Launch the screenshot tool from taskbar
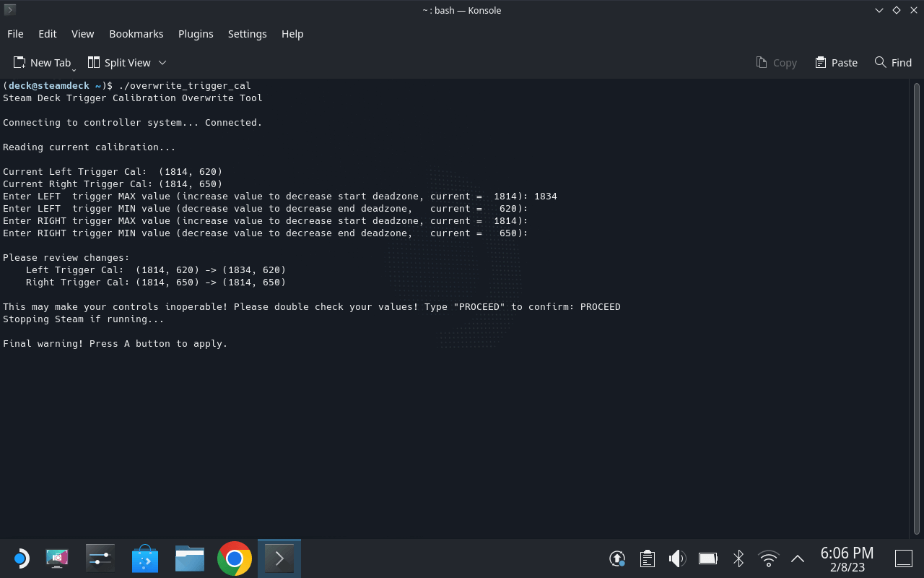The width and height of the screenshot is (924, 578). 57,558
